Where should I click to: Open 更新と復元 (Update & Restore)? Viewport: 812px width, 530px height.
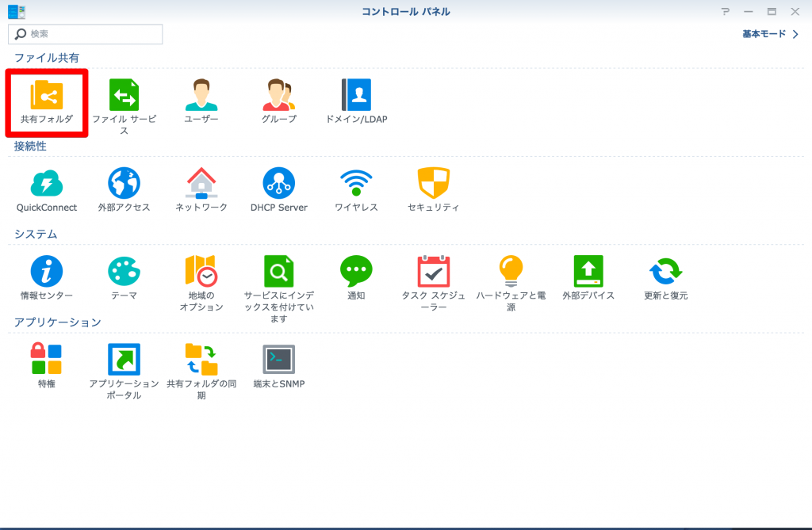click(665, 278)
